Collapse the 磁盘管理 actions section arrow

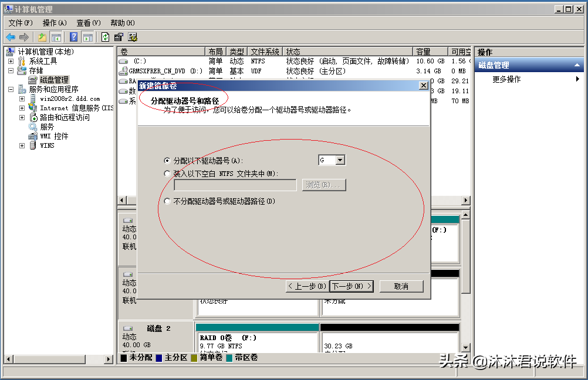577,65
